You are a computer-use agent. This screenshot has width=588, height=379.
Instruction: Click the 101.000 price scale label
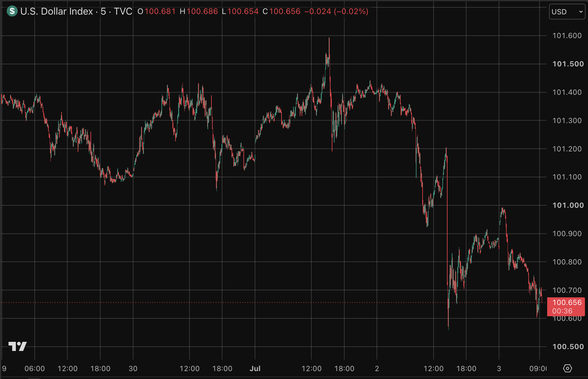pyautogui.click(x=568, y=205)
